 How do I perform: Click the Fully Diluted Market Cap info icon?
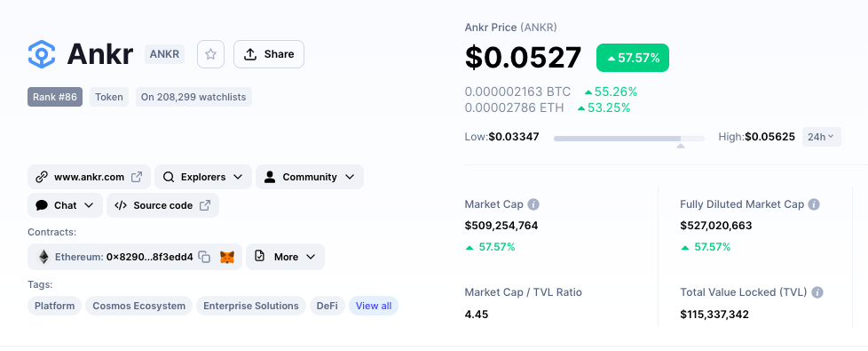(814, 204)
